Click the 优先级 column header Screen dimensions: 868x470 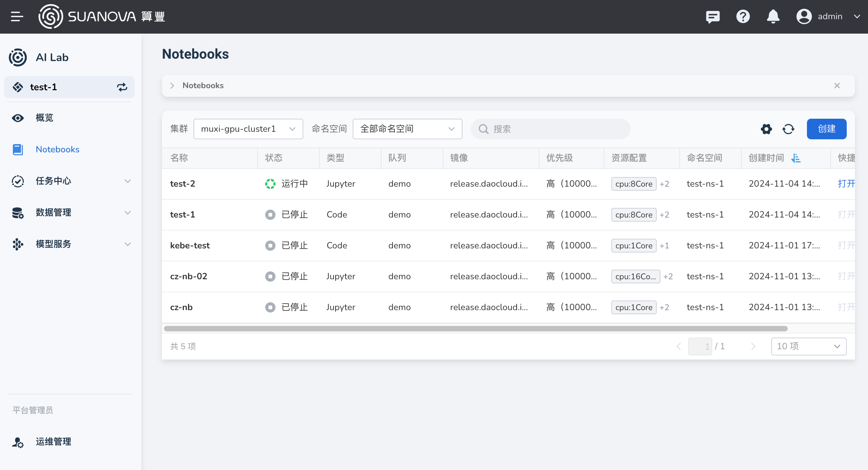pos(559,158)
